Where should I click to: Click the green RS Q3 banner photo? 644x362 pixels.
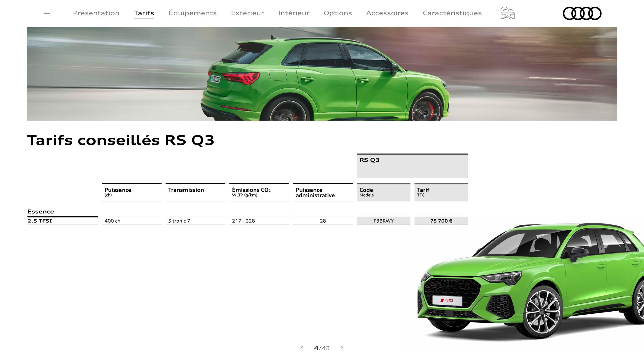(322, 74)
